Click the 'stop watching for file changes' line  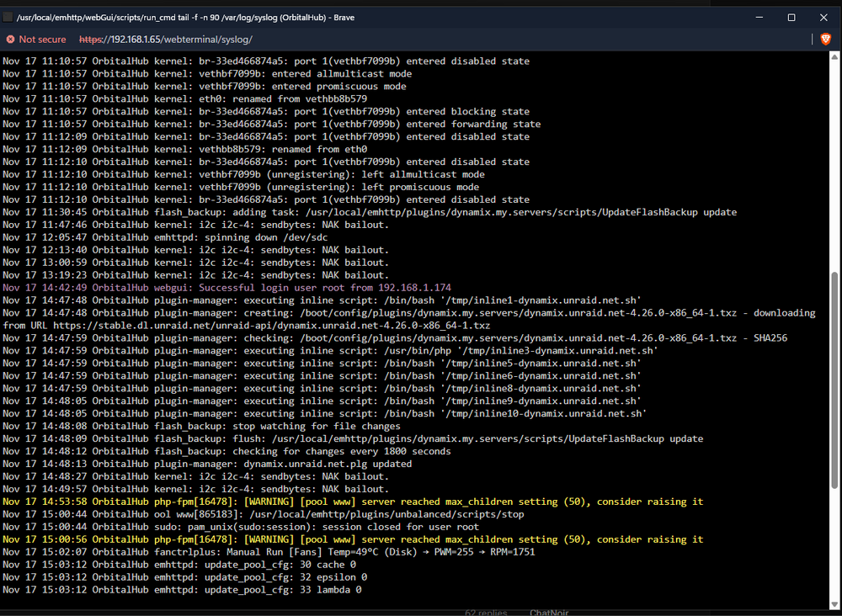202,426
